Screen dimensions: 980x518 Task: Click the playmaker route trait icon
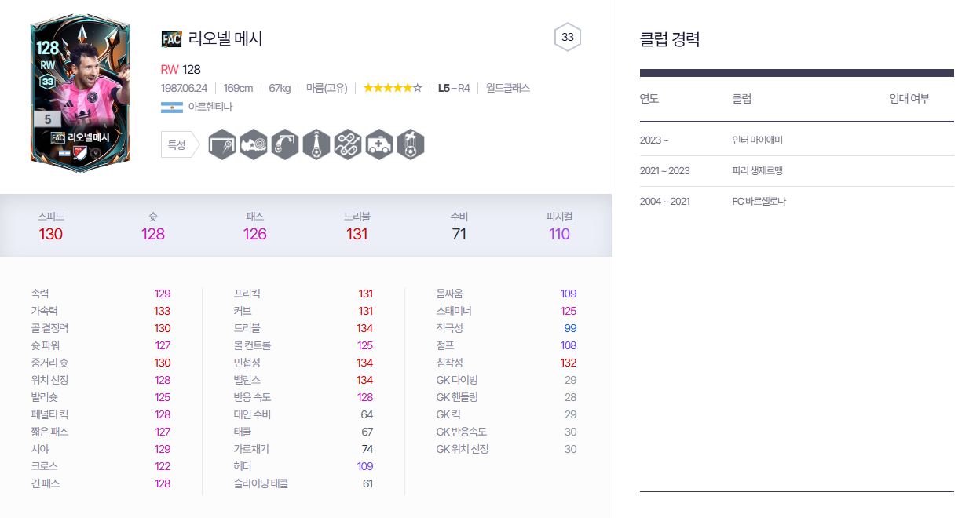click(348, 145)
